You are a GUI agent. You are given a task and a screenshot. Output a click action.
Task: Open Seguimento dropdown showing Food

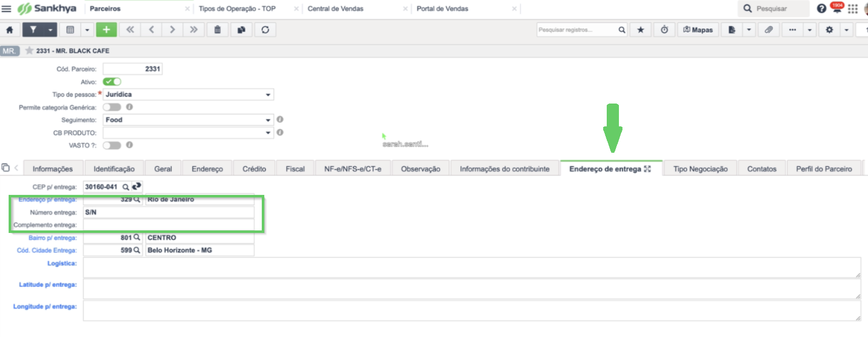188,120
